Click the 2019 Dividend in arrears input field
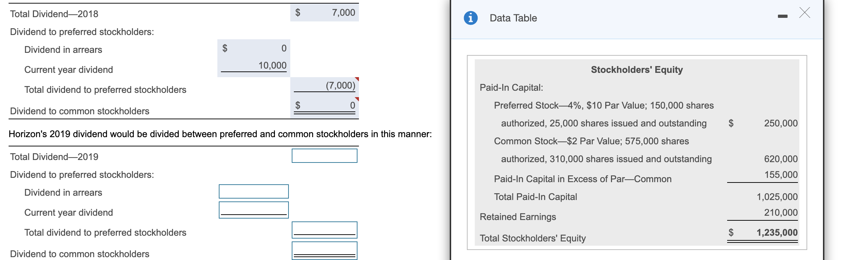868x260 pixels. [253, 191]
